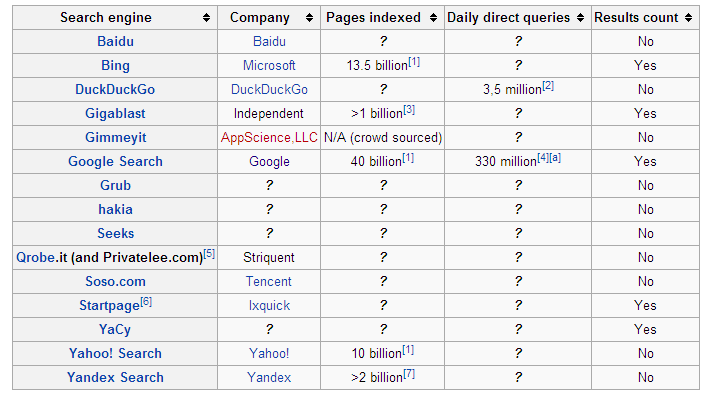Follow reference [4] beside 330 million

(x=543, y=158)
